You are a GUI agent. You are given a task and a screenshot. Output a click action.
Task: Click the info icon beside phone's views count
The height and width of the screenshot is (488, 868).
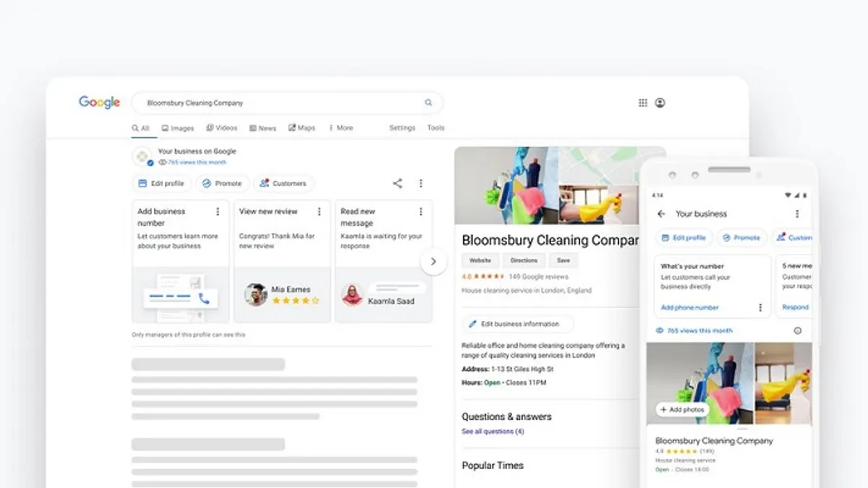pyautogui.click(x=797, y=330)
